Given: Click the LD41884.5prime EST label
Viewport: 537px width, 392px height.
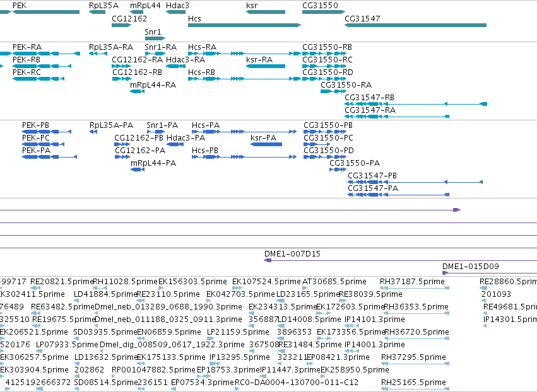Looking at the screenshot, I should tap(105, 294).
